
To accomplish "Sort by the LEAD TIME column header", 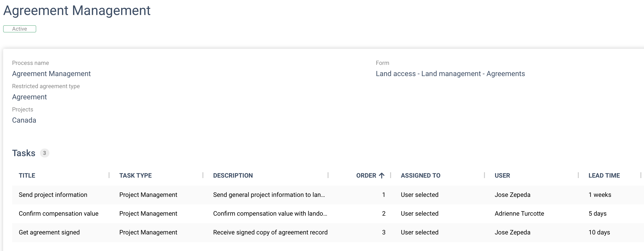I will 604,175.
